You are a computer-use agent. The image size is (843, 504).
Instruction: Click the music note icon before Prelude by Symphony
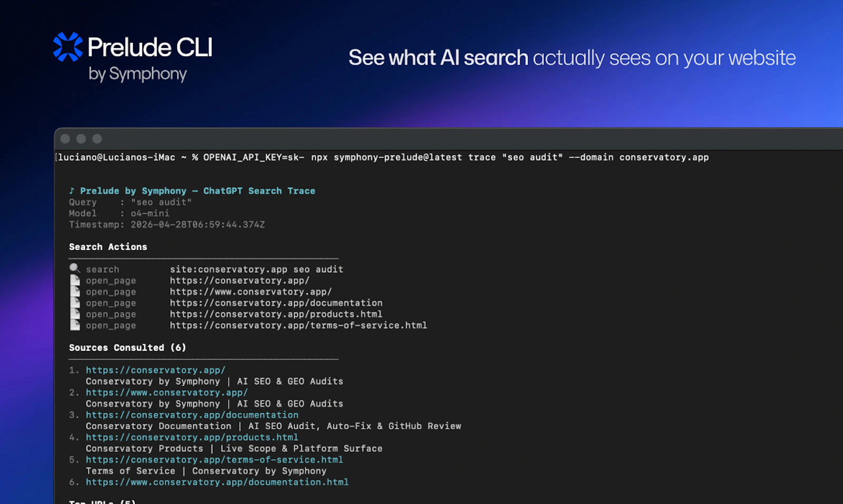pos(72,191)
